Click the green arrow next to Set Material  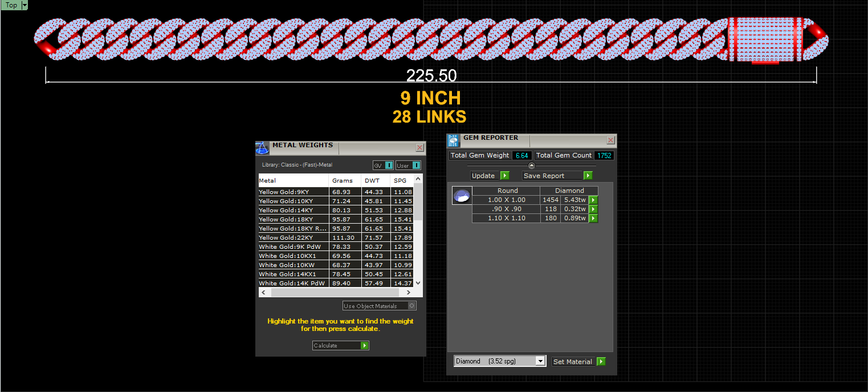(601, 362)
